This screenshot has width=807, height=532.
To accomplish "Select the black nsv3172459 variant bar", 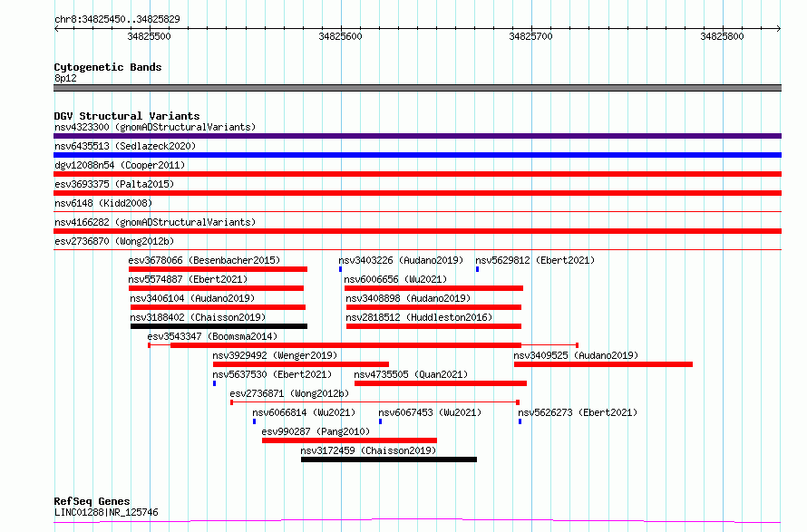I will click(x=389, y=459).
